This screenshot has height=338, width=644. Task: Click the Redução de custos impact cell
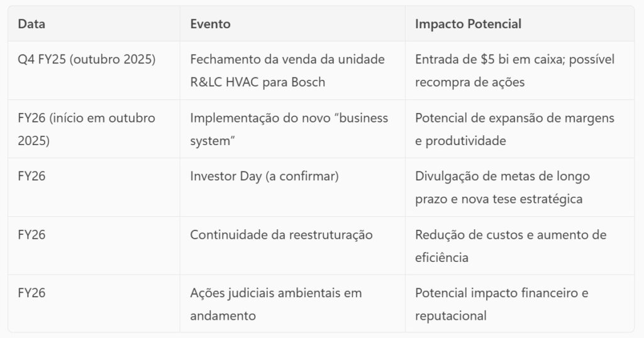pos(511,246)
